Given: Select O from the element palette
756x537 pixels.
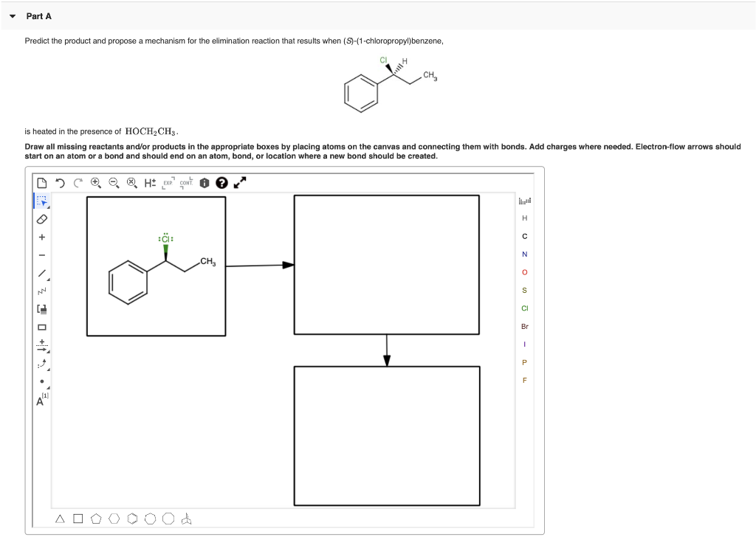Looking at the screenshot, I should click(524, 272).
